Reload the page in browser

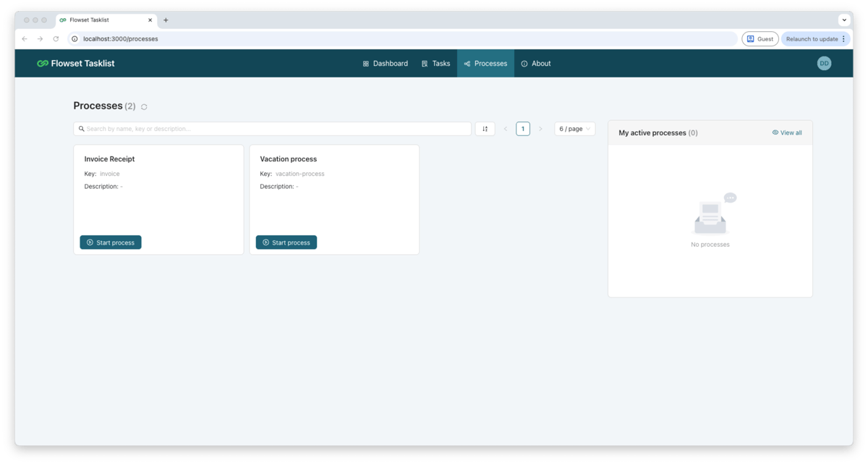click(x=56, y=39)
